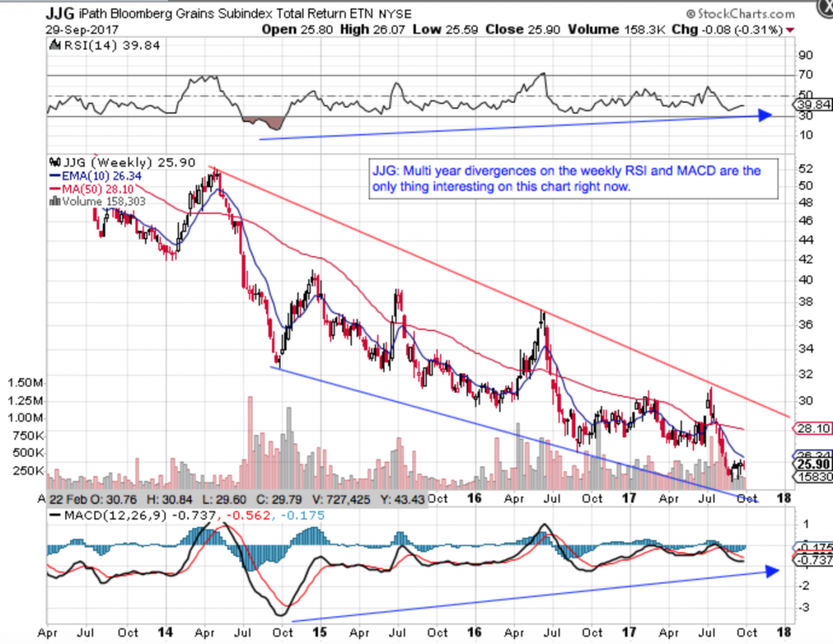The width and height of the screenshot is (833, 644).
Task: Click the 1.50M volume axis label
Action: pyautogui.click(x=25, y=382)
